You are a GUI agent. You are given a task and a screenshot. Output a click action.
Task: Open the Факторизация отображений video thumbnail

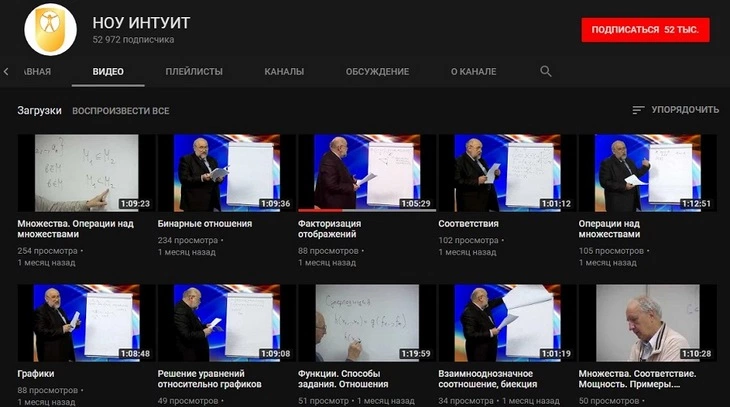pyautogui.click(x=367, y=173)
